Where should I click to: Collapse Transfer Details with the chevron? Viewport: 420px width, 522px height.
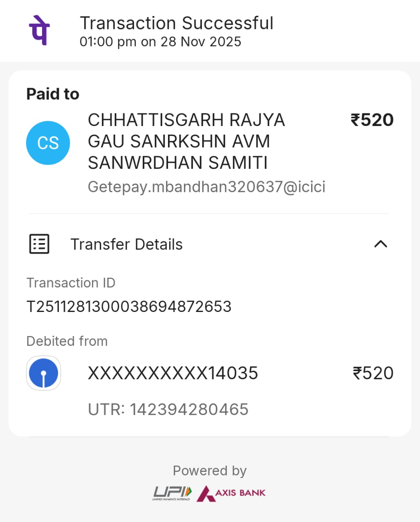pyautogui.click(x=380, y=244)
